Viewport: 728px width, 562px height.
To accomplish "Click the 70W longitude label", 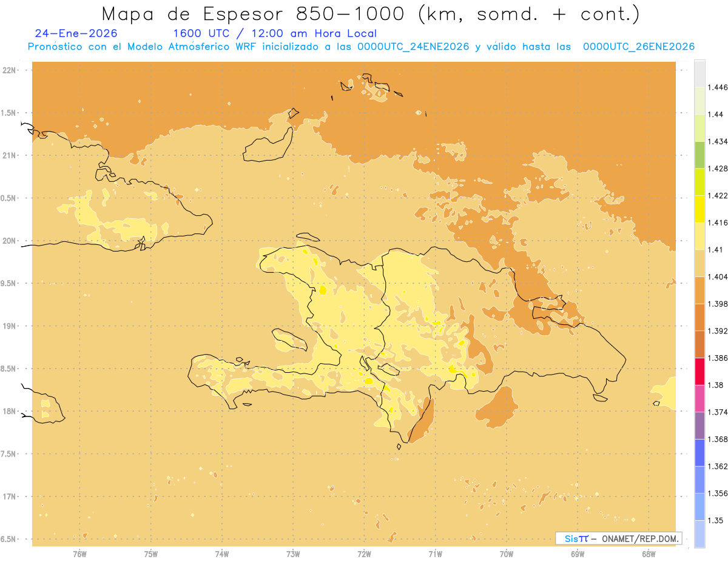I will pyautogui.click(x=507, y=554).
